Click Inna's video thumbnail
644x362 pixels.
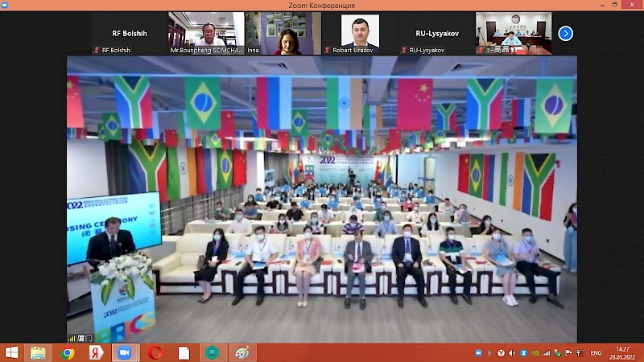(x=283, y=33)
